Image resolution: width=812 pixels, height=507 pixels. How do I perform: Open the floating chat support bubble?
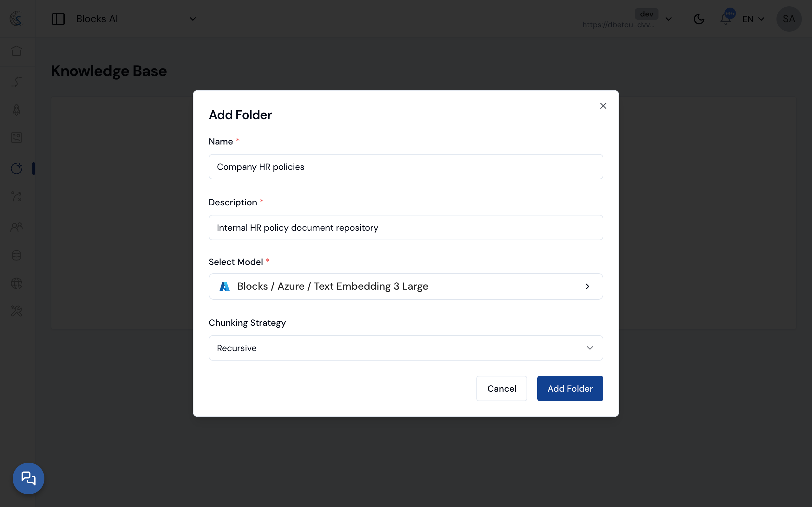29,478
